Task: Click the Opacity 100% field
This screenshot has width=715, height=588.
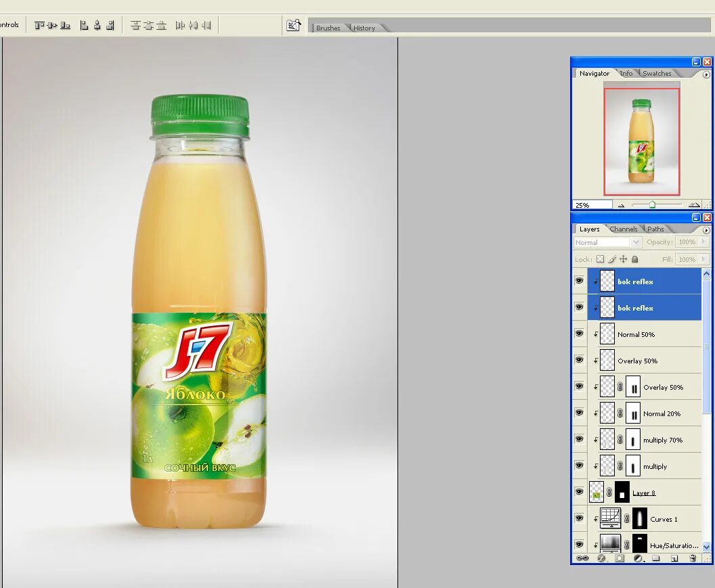Action: 687,242
